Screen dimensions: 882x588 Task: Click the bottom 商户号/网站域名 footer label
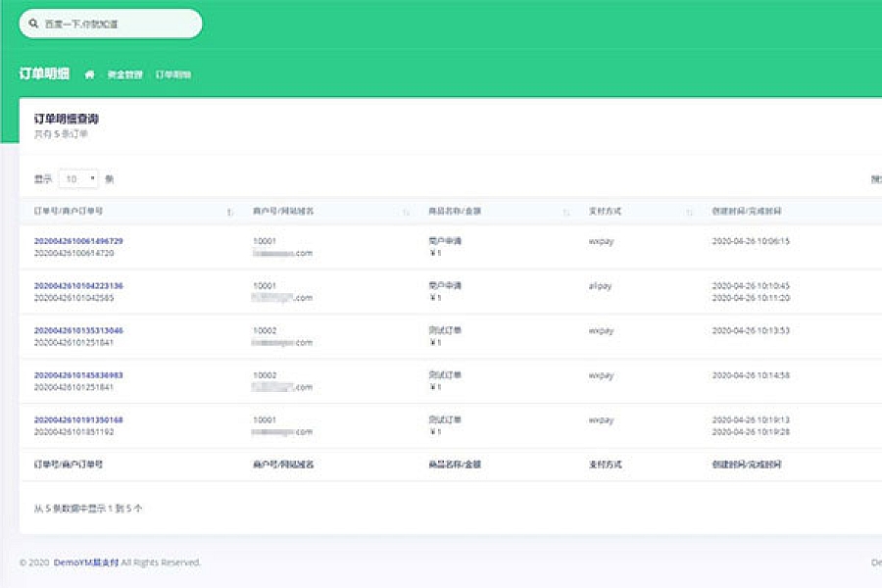click(283, 465)
